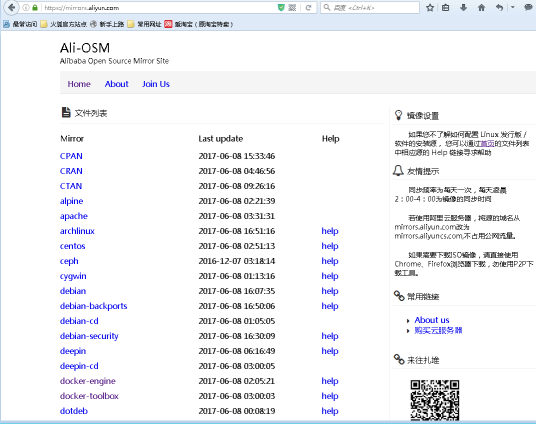Expand dropdown arrow beside undo icon

[x=512, y=7]
